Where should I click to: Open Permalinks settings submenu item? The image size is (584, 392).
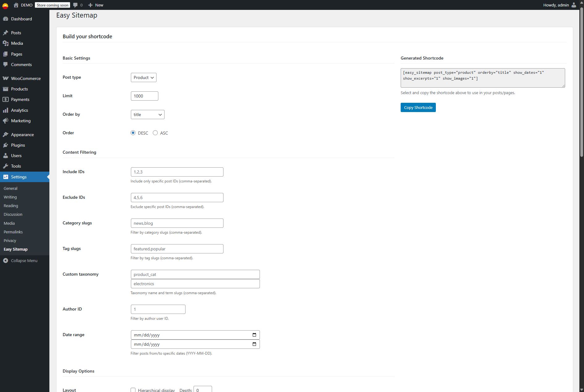pos(13,232)
